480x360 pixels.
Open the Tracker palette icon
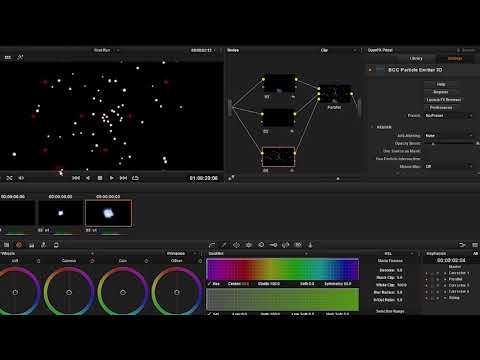249,245
